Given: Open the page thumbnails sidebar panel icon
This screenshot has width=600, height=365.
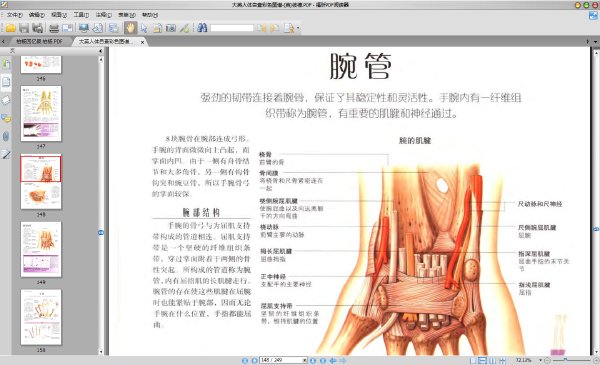Looking at the screenshot, I should 6,81.
